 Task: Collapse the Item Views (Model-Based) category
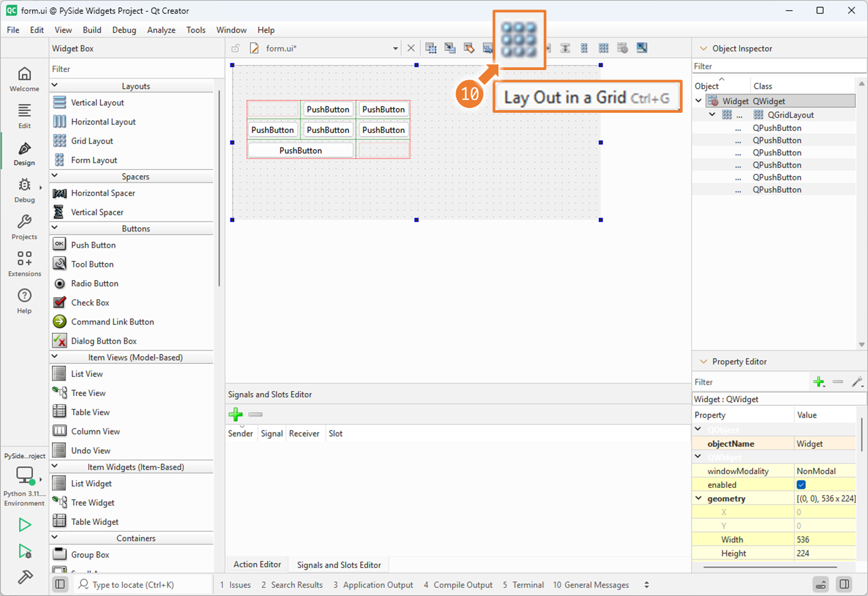55,357
